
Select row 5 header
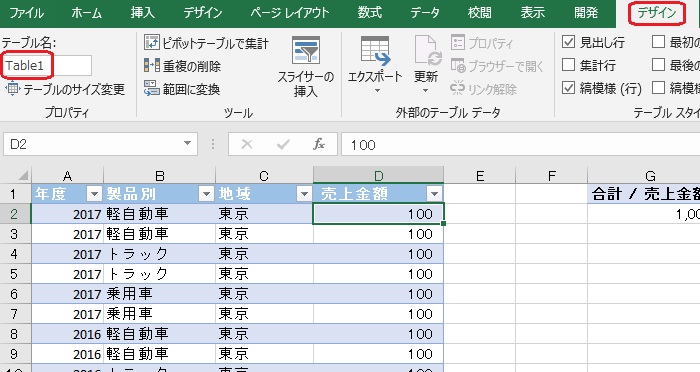click(15, 274)
